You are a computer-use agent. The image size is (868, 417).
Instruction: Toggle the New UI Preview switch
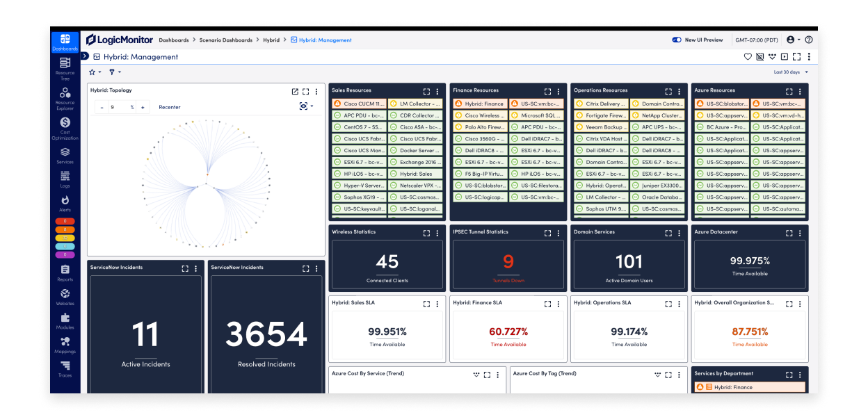click(675, 40)
